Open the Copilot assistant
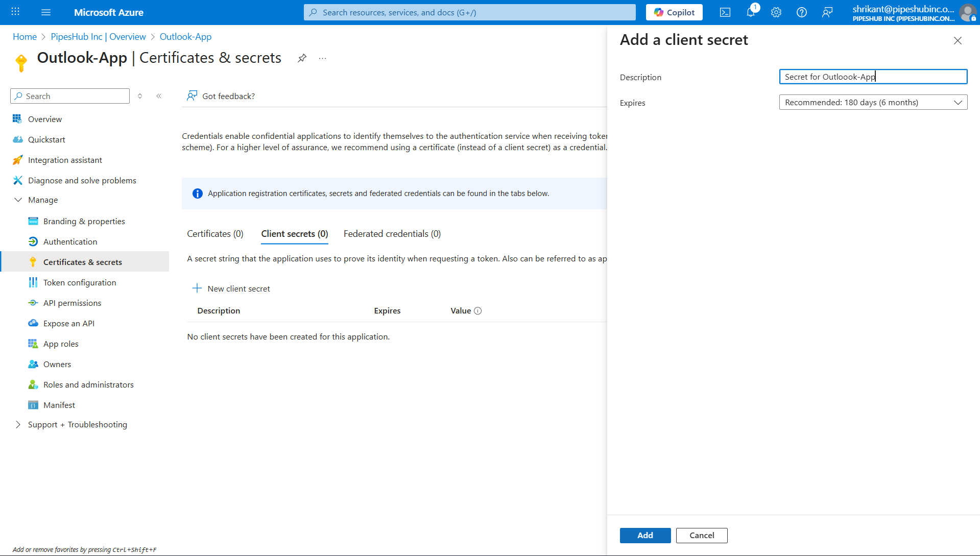The image size is (980, 556). (674, 12)
